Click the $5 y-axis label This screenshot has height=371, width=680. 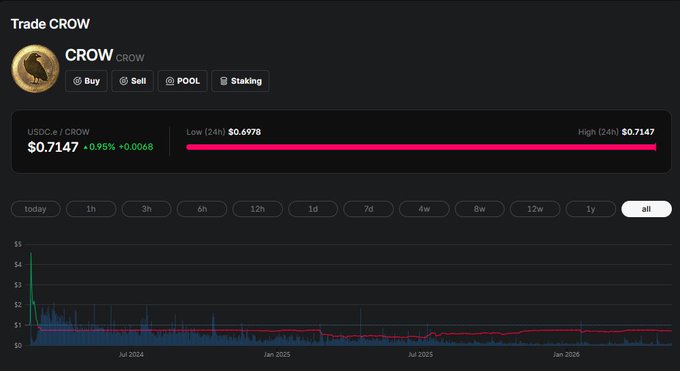click(x=18, y=244)
